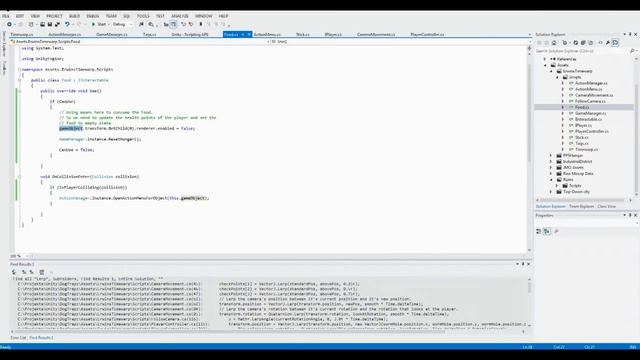Click the Solution Explorer search box
This screenshot has width=640, height=360.
582,51
